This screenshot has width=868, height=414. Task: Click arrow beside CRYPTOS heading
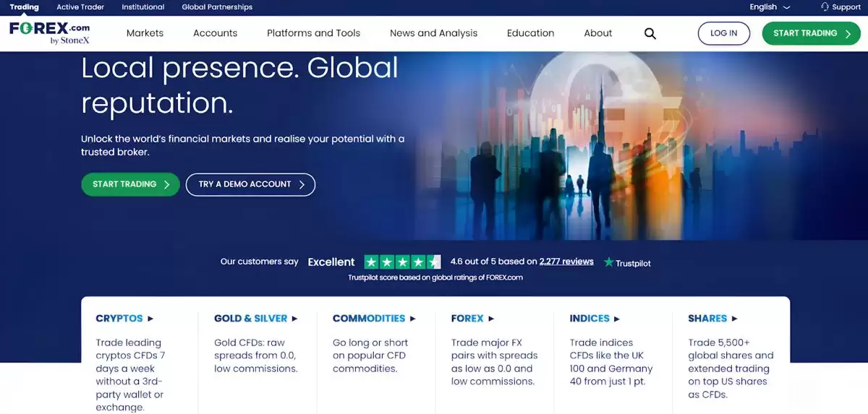coord(150,318)
